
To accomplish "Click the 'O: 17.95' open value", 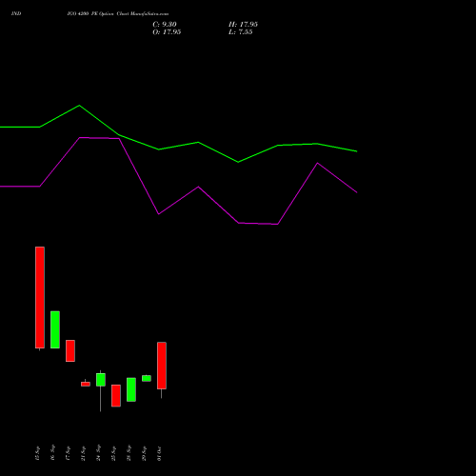I will (167, 32).
